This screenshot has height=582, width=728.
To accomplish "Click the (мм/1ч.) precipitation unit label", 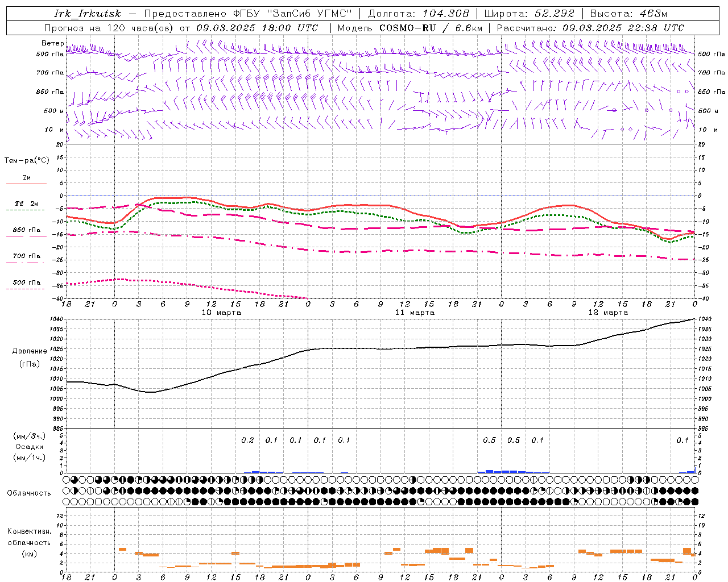I will [x=30, y=458].
